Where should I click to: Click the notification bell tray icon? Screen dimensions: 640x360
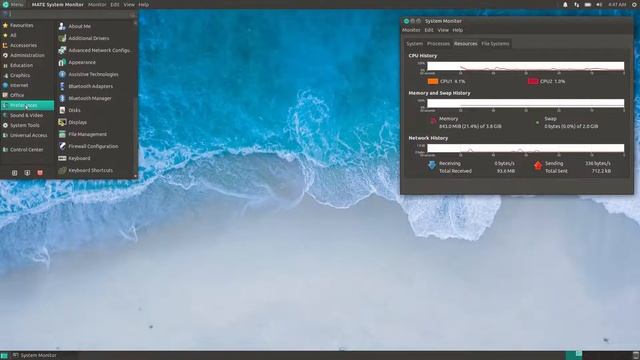(565, 4)
